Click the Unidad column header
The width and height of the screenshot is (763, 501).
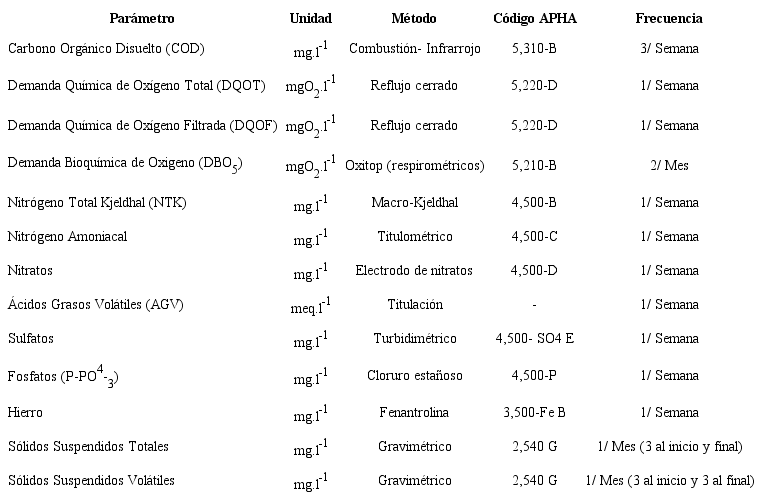click(310, 19)
